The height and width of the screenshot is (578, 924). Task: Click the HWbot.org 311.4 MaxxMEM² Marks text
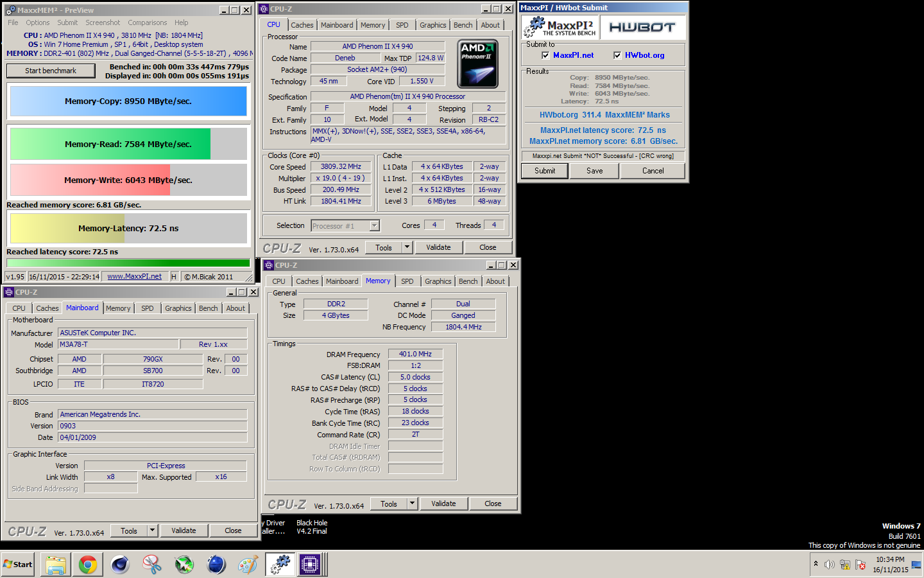[x=604, y=115]
